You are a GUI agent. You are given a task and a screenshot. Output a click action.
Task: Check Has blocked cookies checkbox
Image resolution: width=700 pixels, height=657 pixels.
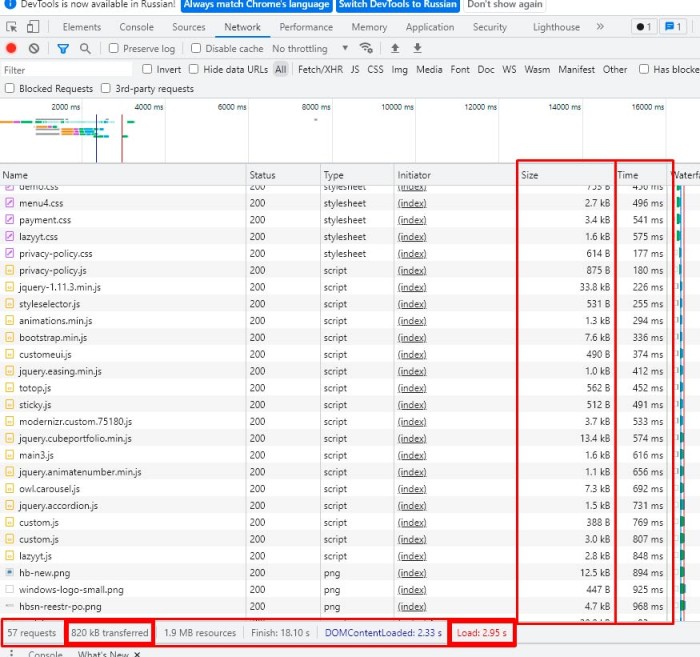(644, 69)
